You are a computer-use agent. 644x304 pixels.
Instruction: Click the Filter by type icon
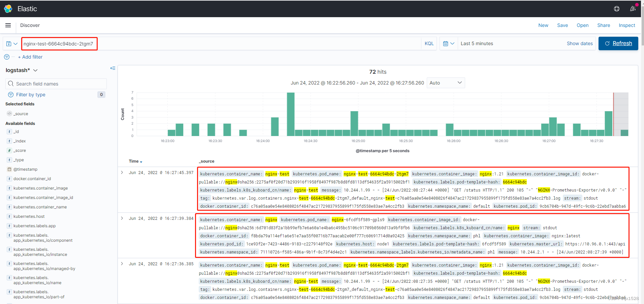(11, 95)
